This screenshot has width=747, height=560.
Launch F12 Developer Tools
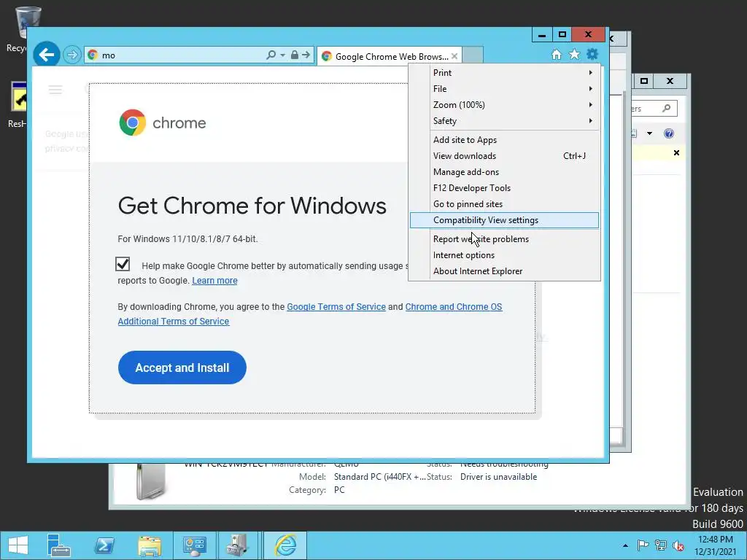coord(505,188)
